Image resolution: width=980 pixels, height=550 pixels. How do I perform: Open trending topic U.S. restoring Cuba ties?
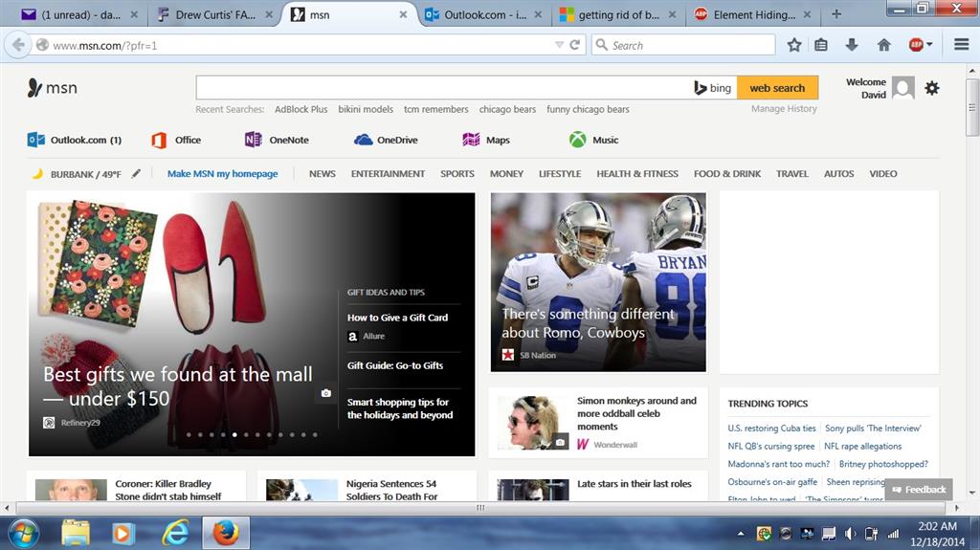coord(771,429)
